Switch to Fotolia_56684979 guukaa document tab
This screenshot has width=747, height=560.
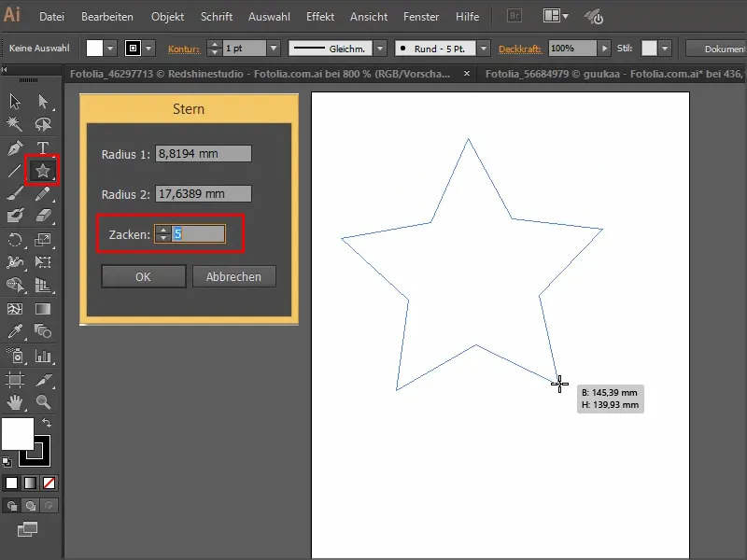[614, 74]
